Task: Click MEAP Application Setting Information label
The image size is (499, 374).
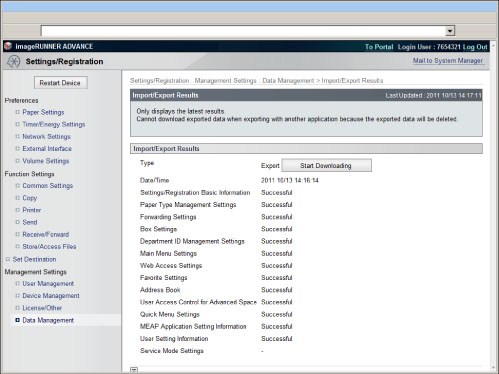Action: (x=193, y=327)
